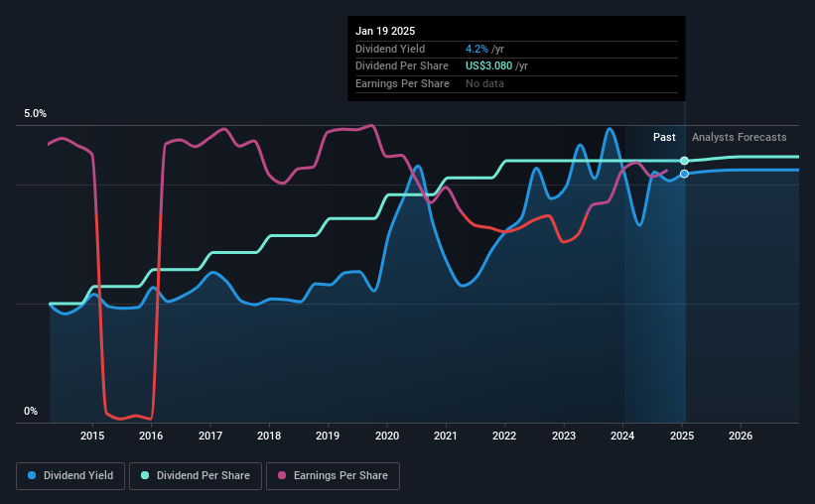The width and height of the screenshot is (815, 504).
Task: Click the 2021 x-axis label
Action: click(x=446, y=436)
